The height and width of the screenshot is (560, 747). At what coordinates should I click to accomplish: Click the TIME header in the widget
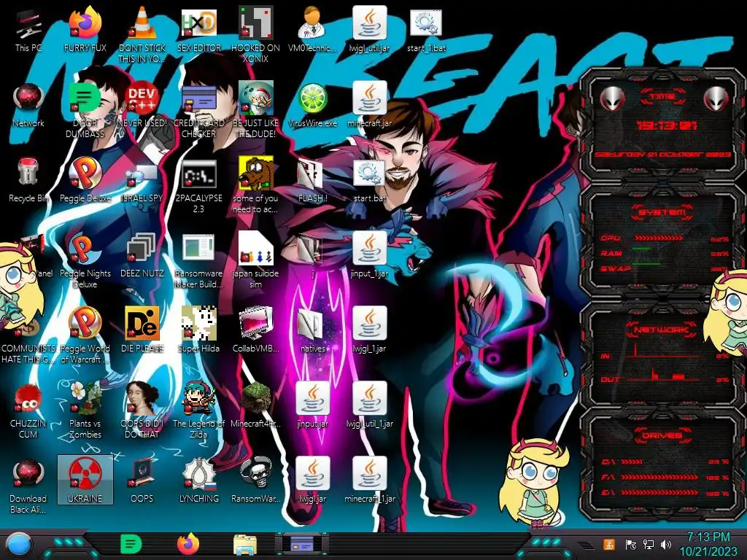[x=662, y=97]
